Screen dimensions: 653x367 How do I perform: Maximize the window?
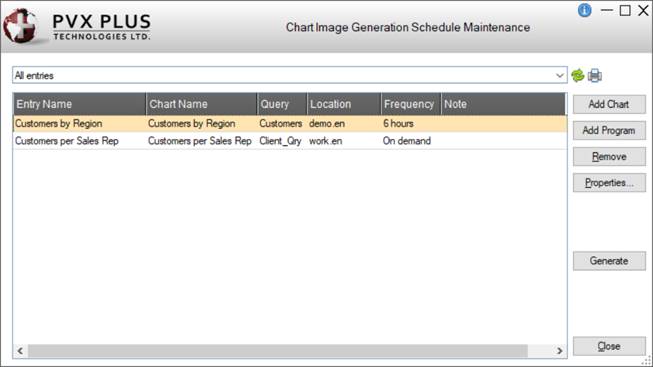[x=625, y=10]
